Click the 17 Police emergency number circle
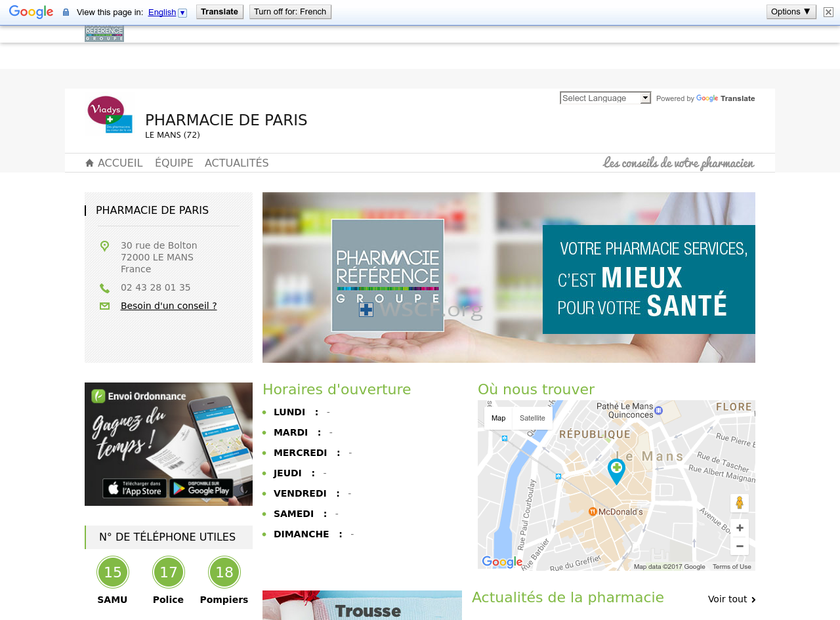 (x=169, y=572)
